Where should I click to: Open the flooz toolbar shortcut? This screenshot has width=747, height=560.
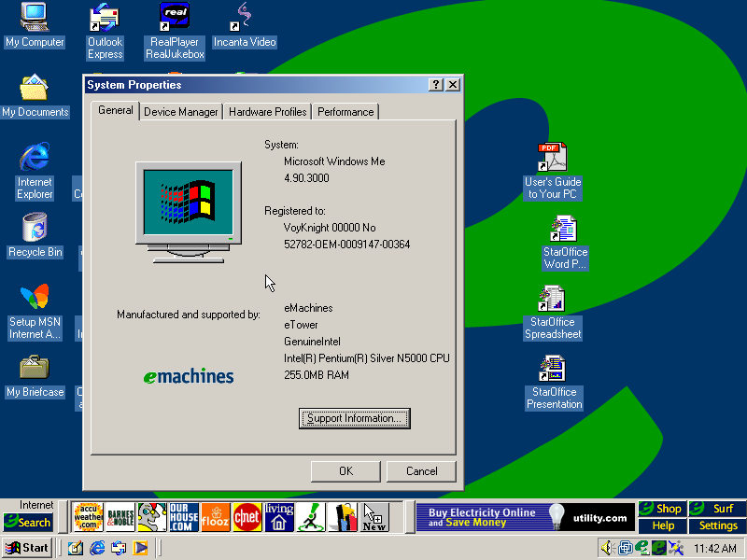pos(215,517)
